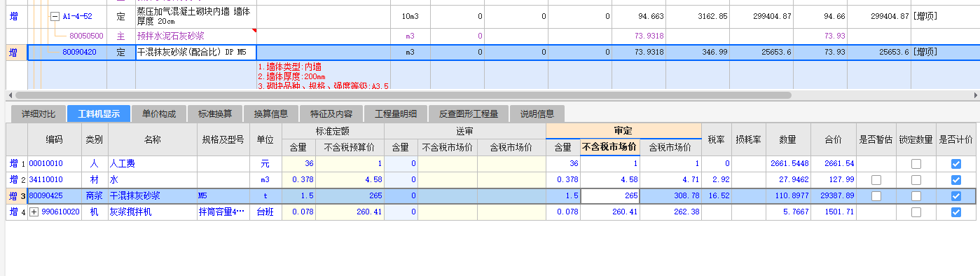Click the 含税市场价 value 308.78
The height and width of the screenshot is (276, 980).
670,196
